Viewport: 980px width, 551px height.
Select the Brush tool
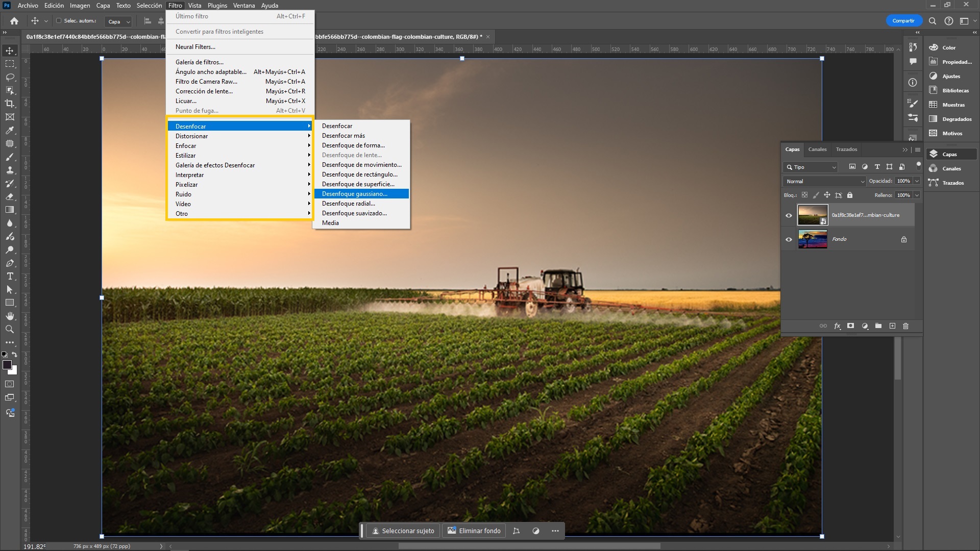pos(10,157)
